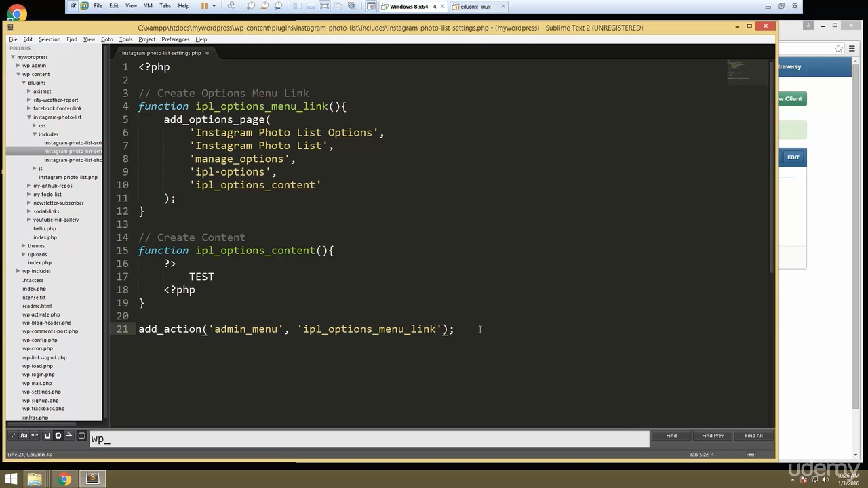868x488 pixels.
Task: Click the PHP syntax selector in status bar
Action: point(751,455)
